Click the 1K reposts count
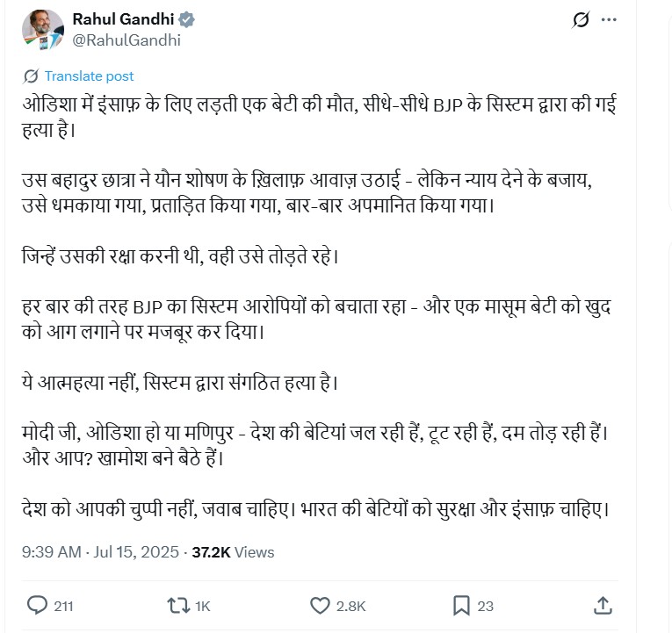Screen dimensions: 672x633 pos(202,606)
